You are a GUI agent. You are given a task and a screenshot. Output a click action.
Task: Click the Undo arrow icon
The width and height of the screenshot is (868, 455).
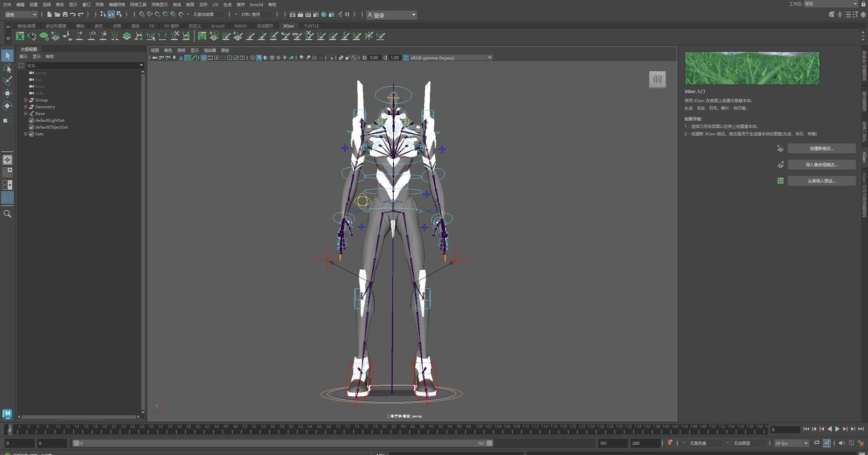73,14
